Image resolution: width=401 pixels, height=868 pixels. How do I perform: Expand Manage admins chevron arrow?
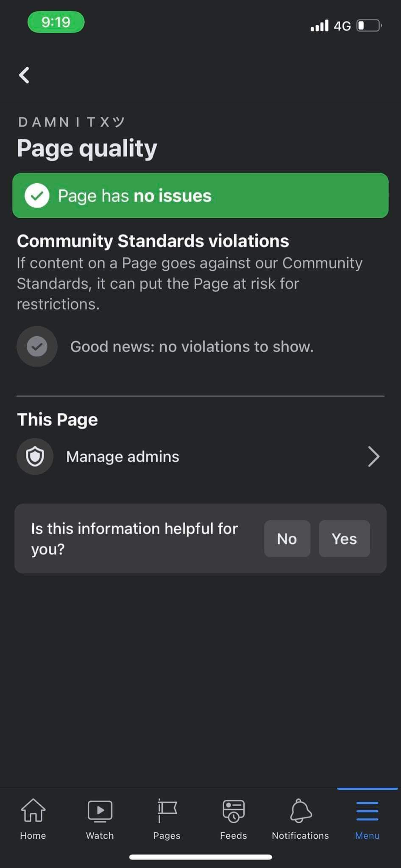point(373,456)
